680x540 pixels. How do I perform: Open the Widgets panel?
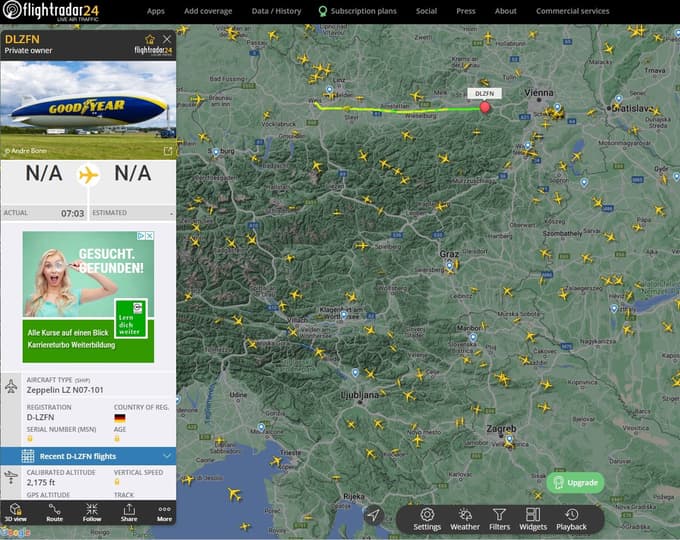[533, 519]
